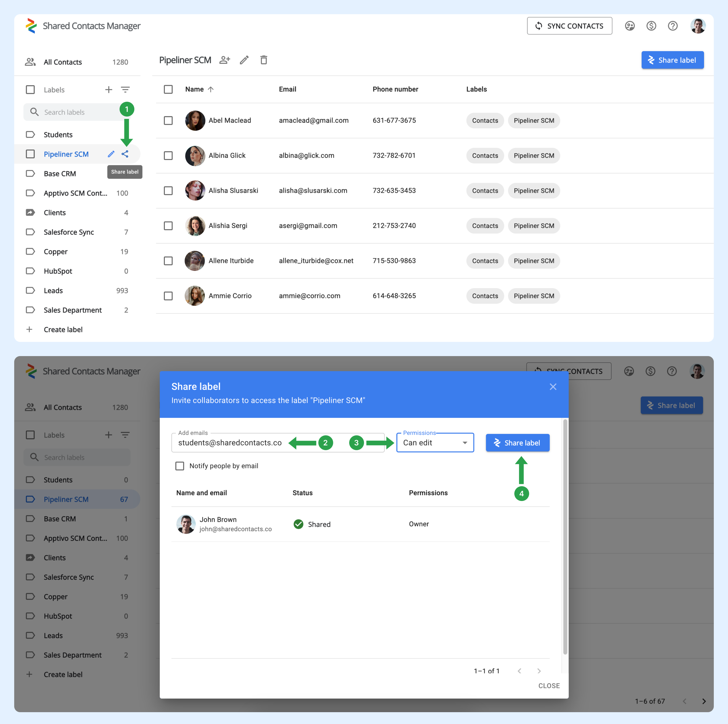
Task: Select the Sales Department label in top sidebar
Action: 77,310
